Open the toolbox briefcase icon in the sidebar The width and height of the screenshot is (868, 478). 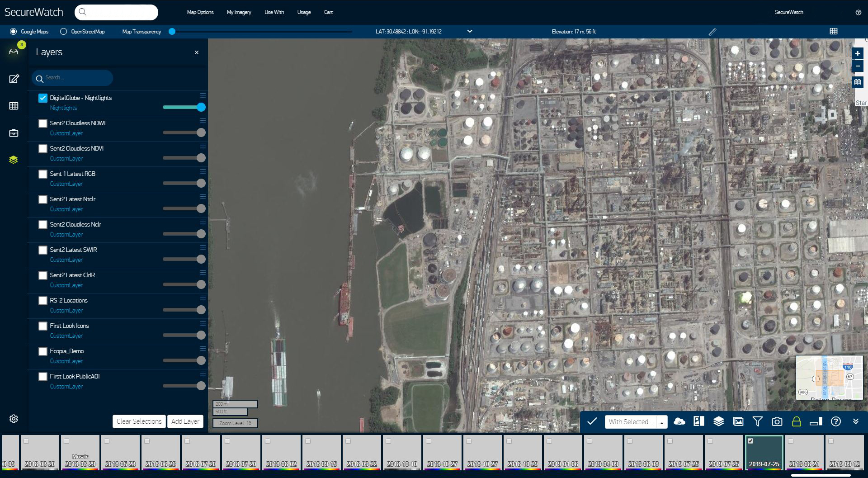pyautogui.click(x=14, y=133)
